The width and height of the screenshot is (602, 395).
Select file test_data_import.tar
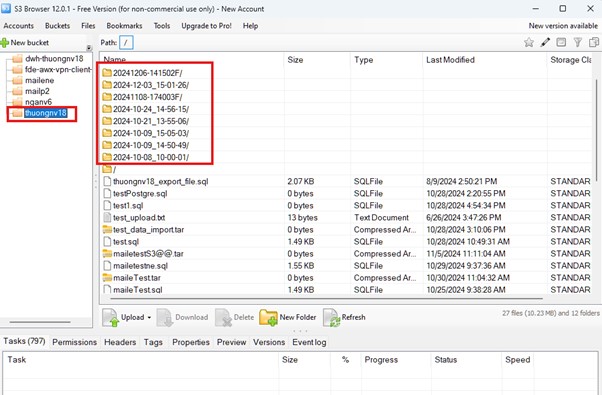(148, 230)
